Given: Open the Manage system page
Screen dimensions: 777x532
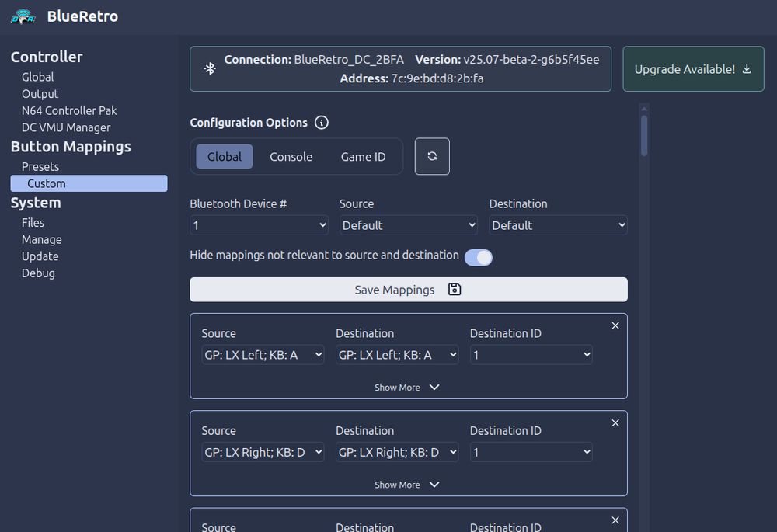Looking at the screenshot, I should point(42,239).
